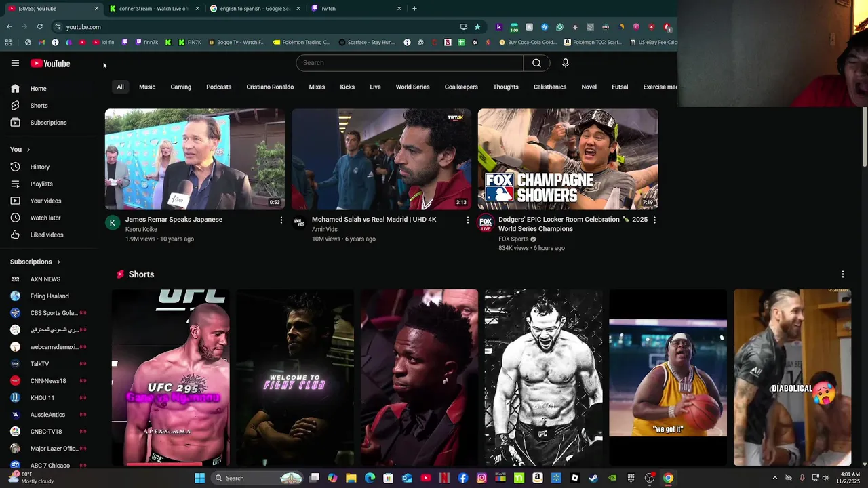Screen dimensions: 868x488
Task: Show hidden system tray icons
Action: pyautogui.click(x=774, y=478)
